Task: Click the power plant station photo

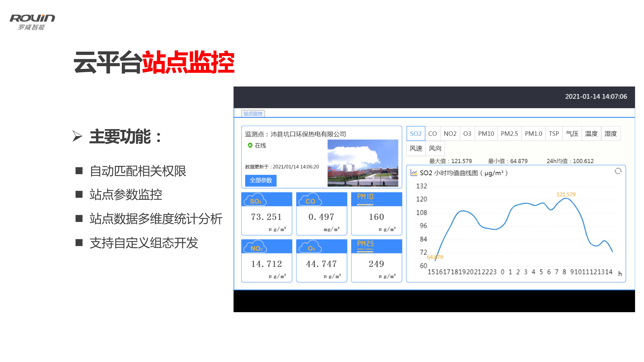Action: (363, 163)
